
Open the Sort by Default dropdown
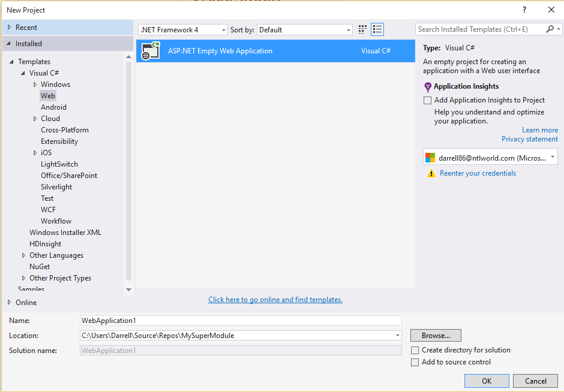[x=305, y=29]
